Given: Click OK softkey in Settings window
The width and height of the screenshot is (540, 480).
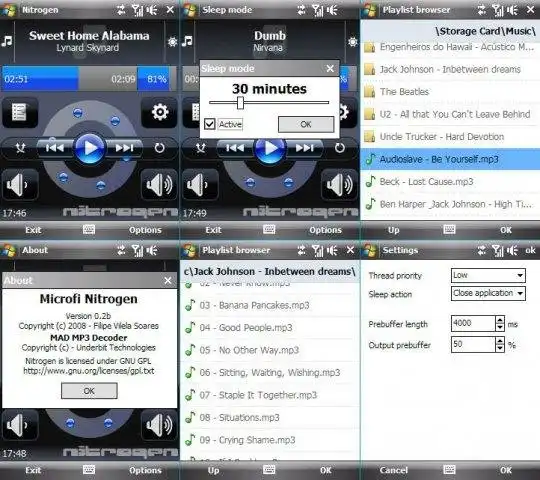Looking at the screenshot, I should coord(506,470).
